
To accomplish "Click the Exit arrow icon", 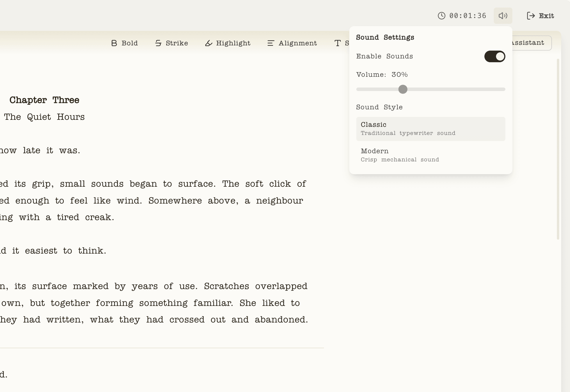I will [531, 16].
